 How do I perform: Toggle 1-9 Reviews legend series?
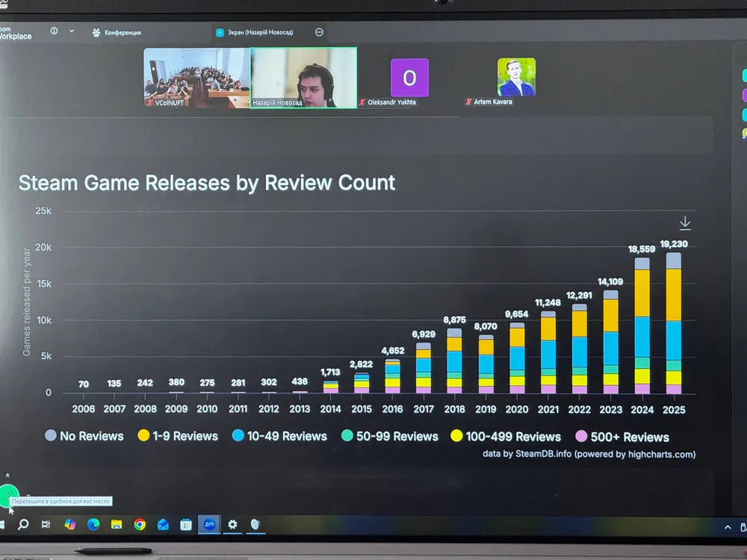tap(178, 436)
